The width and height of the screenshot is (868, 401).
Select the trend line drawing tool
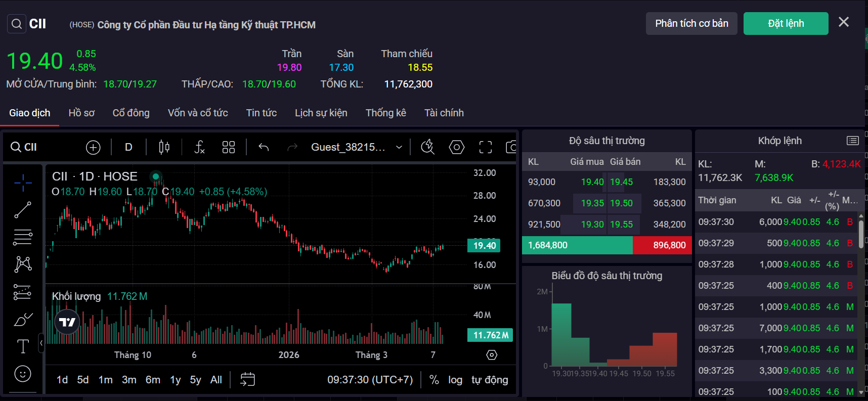pos(23,210)
